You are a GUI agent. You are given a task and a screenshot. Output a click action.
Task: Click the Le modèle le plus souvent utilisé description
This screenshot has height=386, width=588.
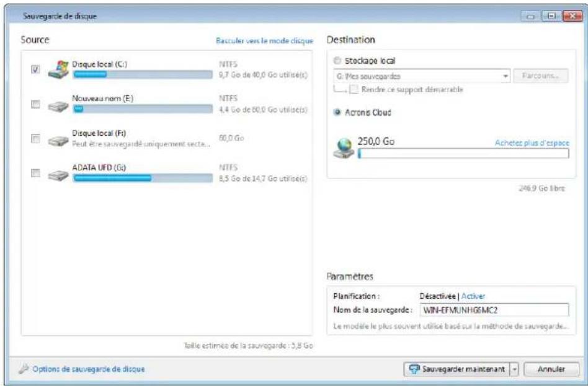(x=450, y=326)
